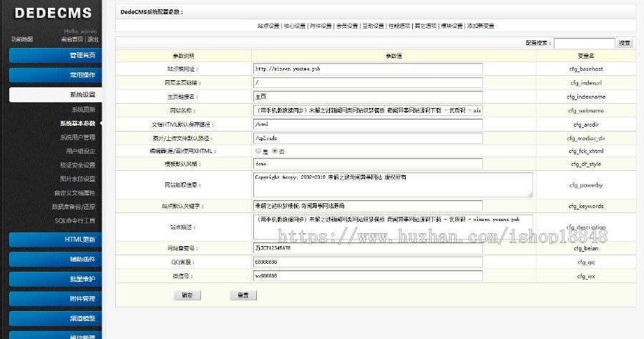Screen dimensions: 644x339
Task: Open the 站点设置 tab
Action: [268, 26]
